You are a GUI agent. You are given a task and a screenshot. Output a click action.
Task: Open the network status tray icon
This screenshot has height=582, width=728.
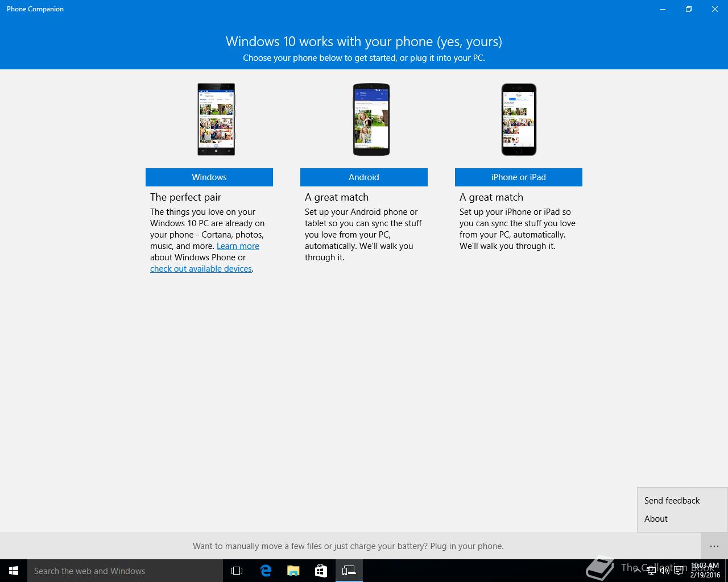[x=651, y=570]
